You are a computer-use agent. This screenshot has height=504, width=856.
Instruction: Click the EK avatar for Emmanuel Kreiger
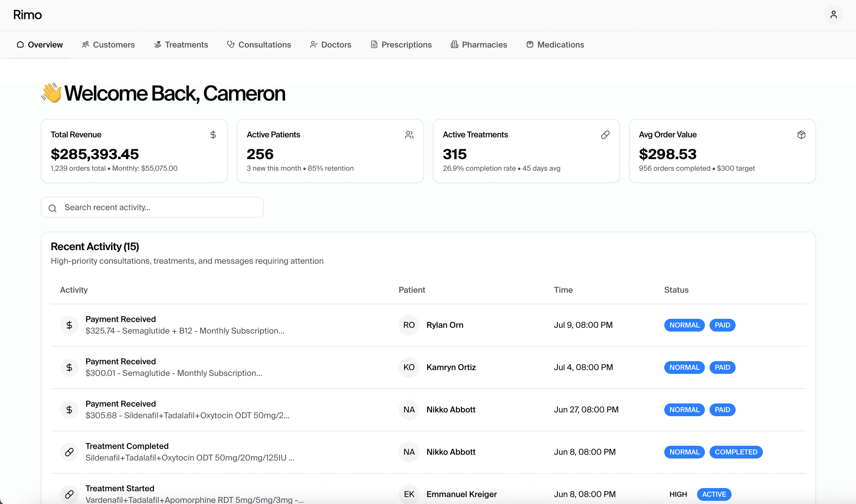click(x=409, y=494)
